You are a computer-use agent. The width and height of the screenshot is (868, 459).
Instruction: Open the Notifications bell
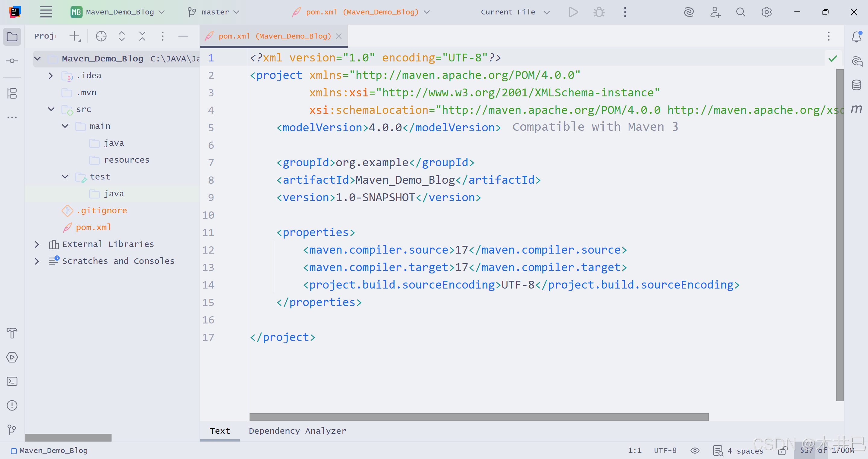tap(856, 36)
